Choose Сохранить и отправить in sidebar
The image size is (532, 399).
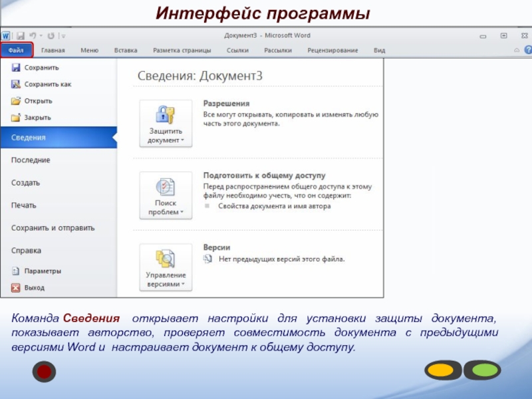pos(53,228)
